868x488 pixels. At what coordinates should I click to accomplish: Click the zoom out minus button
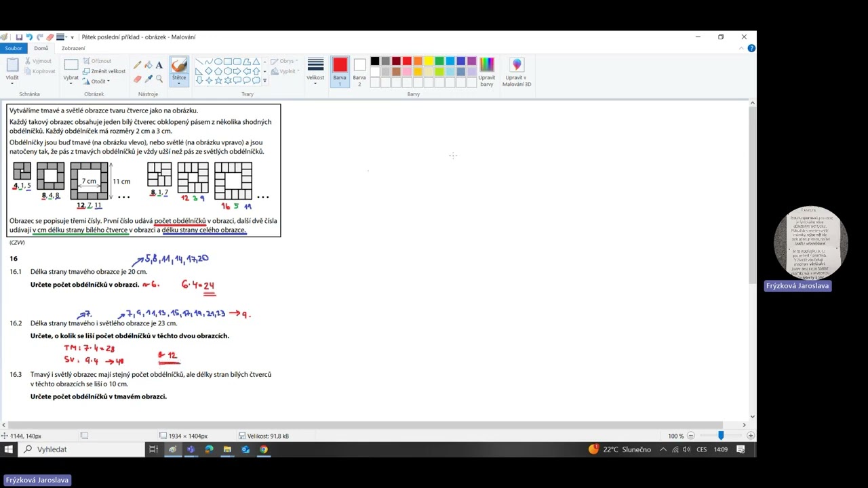(690, 436)
